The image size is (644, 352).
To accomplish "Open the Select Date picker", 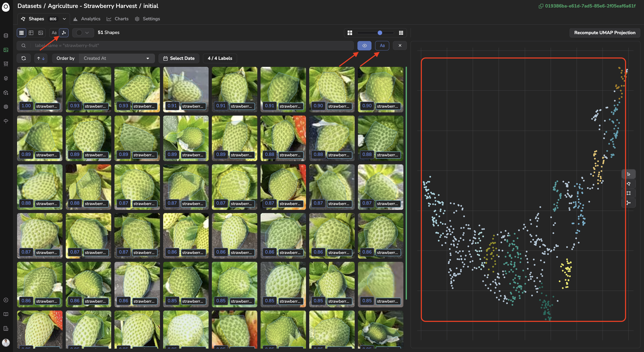I will [179, 58].
